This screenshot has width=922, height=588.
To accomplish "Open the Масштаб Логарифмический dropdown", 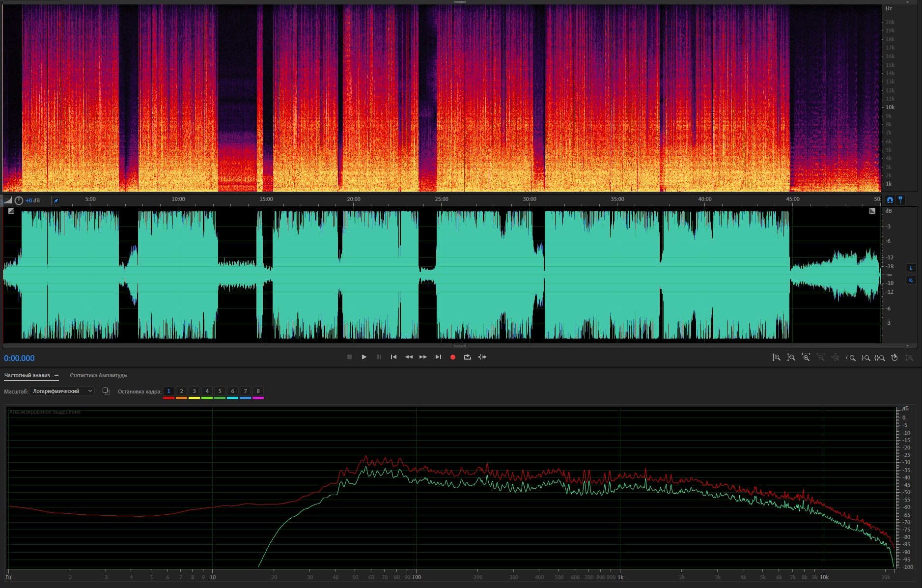I will (x=62, y=391).
